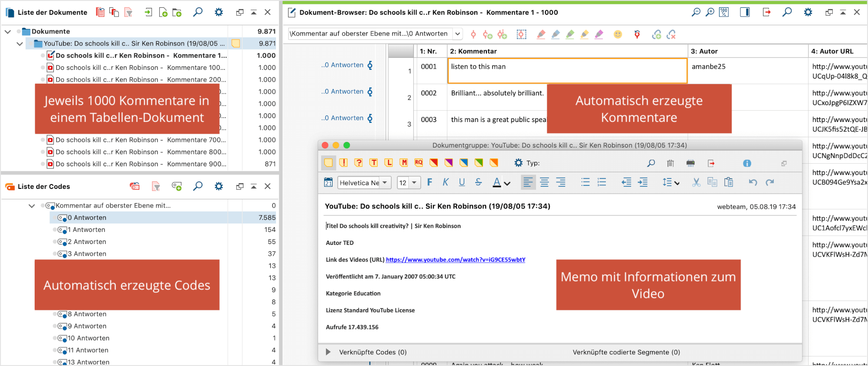Image resolution: width=868 pixels, height=366 pixels.
Task: Collapse 'Kommentar auf oberster Ebene mit...' code
Action: click(x=32, y=206)
